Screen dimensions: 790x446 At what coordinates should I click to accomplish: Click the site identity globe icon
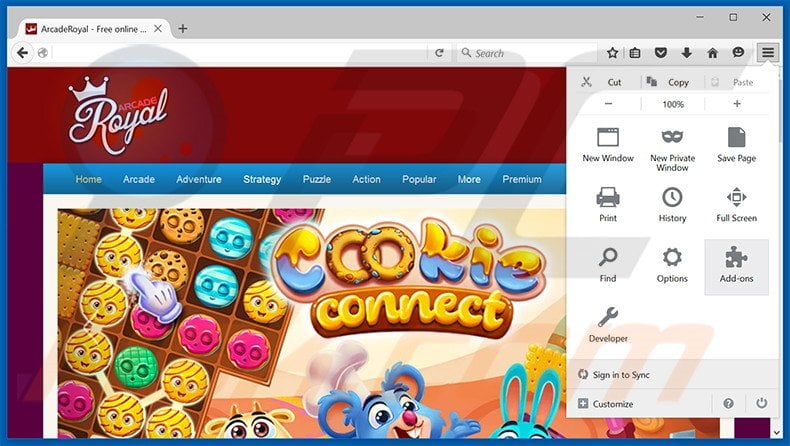point(43,52)
